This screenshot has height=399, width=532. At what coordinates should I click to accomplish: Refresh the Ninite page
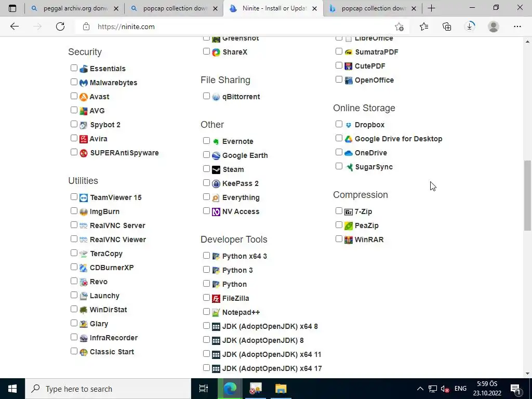[60, 26]
